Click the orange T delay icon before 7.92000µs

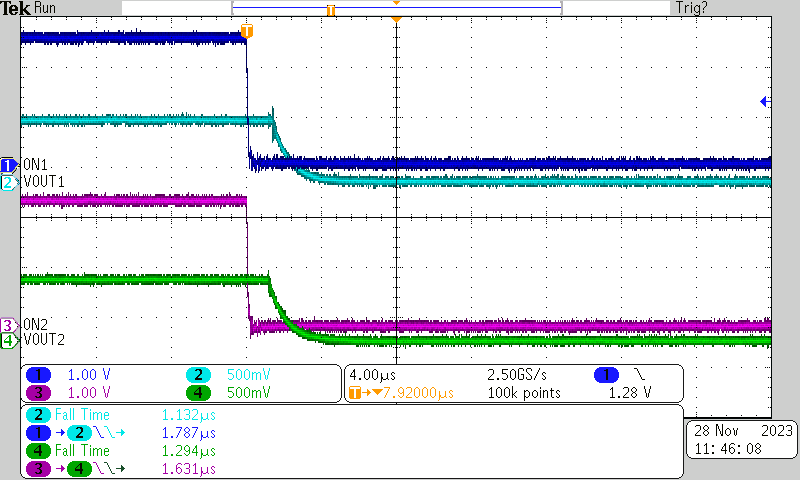355,393
